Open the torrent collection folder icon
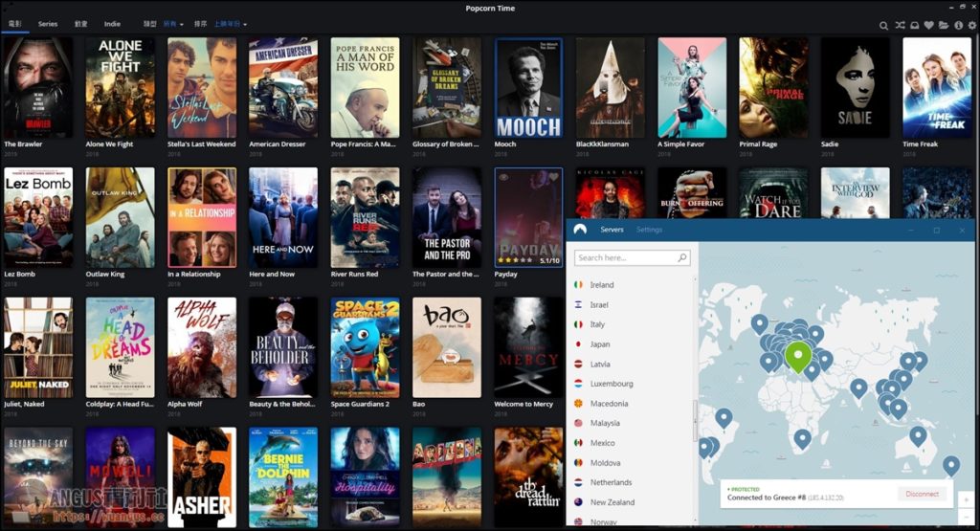This screenshot has width=980, height=531. (x=944, y=25)
